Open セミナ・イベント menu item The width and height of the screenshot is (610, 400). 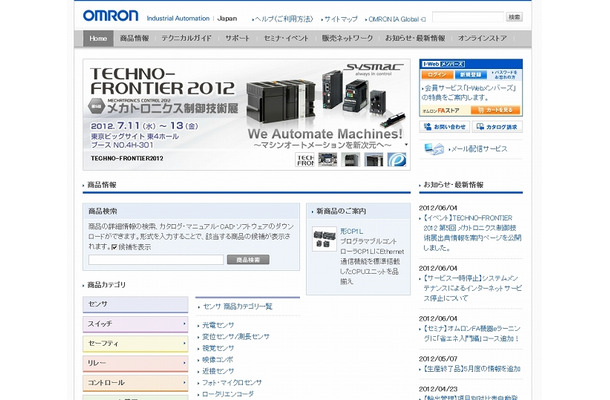pos(286,39)
